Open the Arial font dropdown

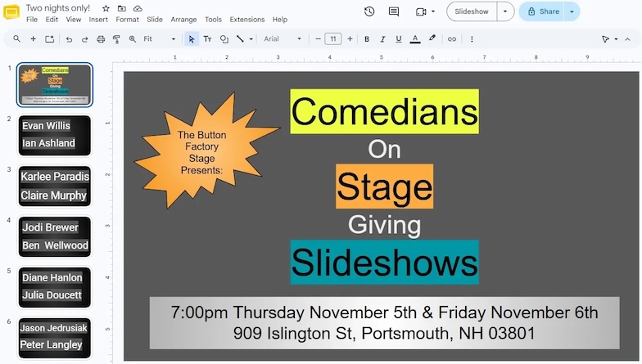pyautogui.click(x=283, y=39)
